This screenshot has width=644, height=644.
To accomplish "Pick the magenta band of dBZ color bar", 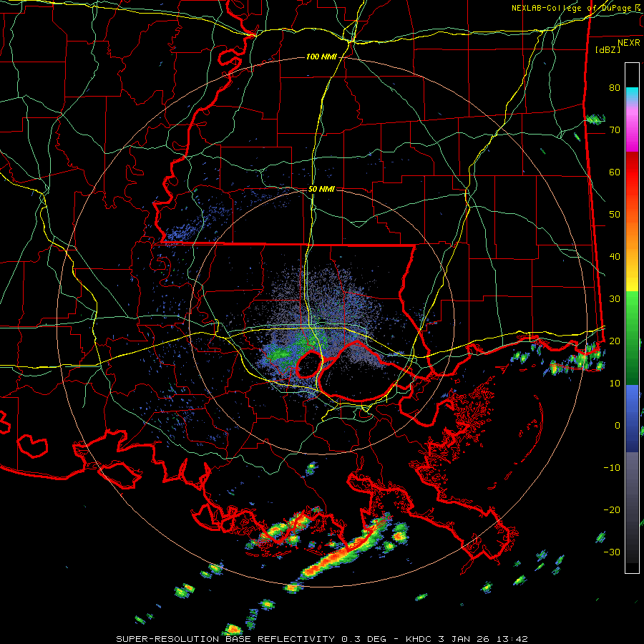I will [632, 130].
